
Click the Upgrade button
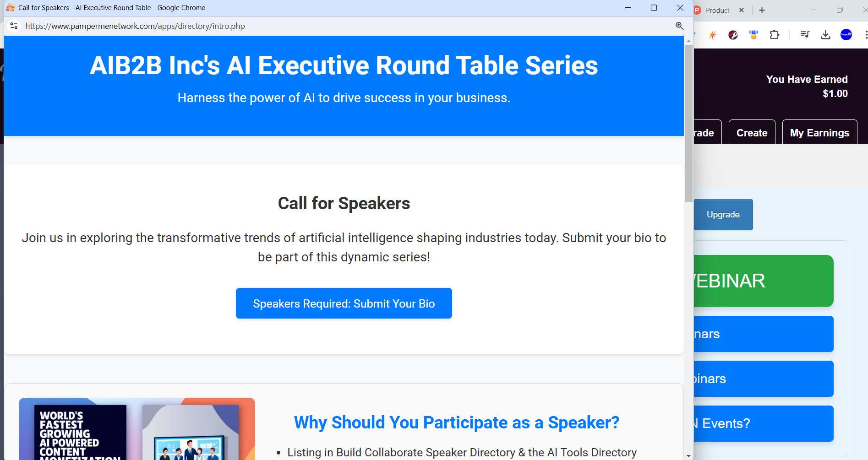click(x=723, y=215)
